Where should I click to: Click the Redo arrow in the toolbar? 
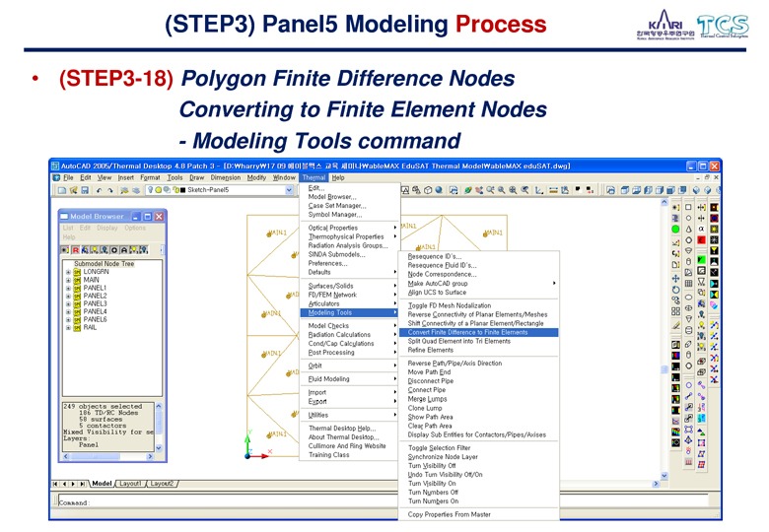[x=110, y=190]
